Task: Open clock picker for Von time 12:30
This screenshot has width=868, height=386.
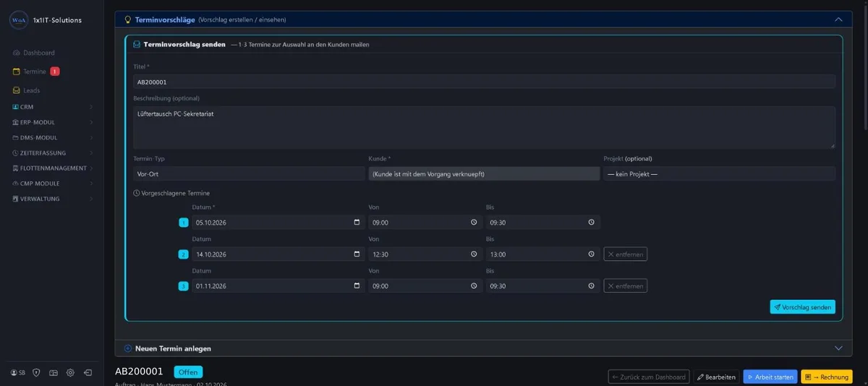Action: [x=474, y=254]
